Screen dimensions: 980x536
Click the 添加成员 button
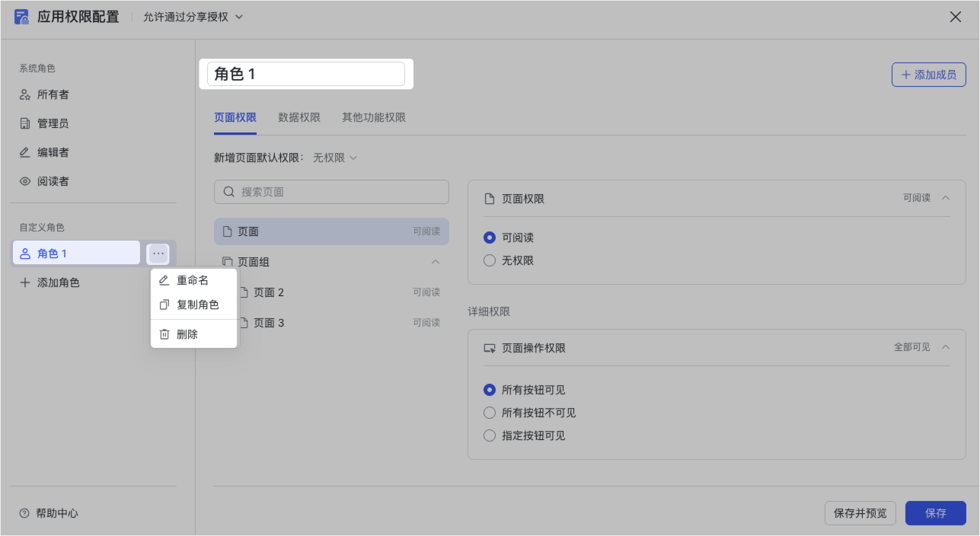pyautogui.click(x=928, y=75)
